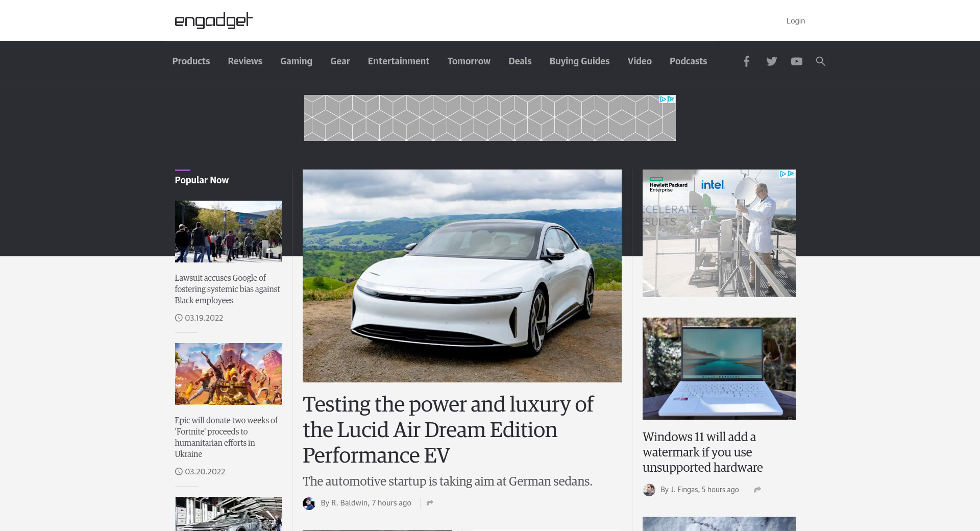Select Buying Guides in navigation

coord(579,61)
